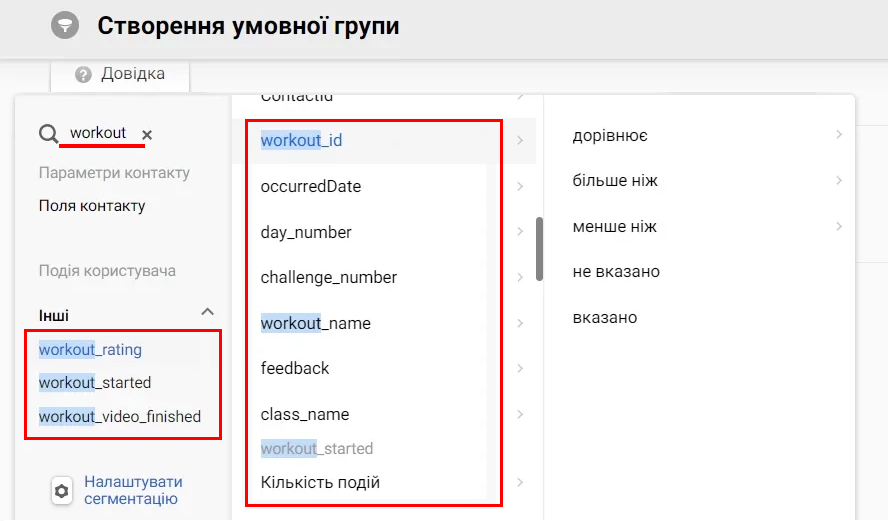Choose the workout_started event in the sidebar
The height and width of the screenshot is (521, 888).
tap(95, 383)
